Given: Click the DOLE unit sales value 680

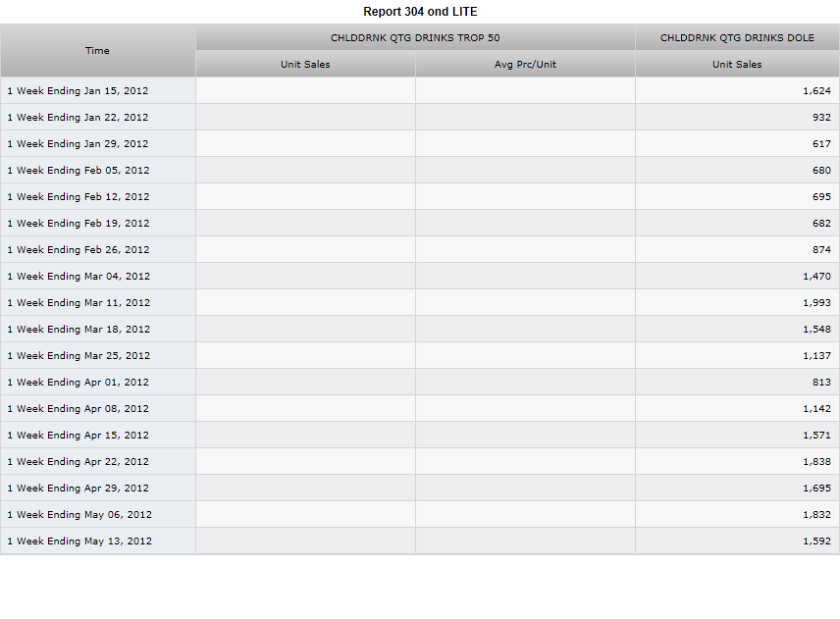Looking at the screenshot, I should (821, 171).
